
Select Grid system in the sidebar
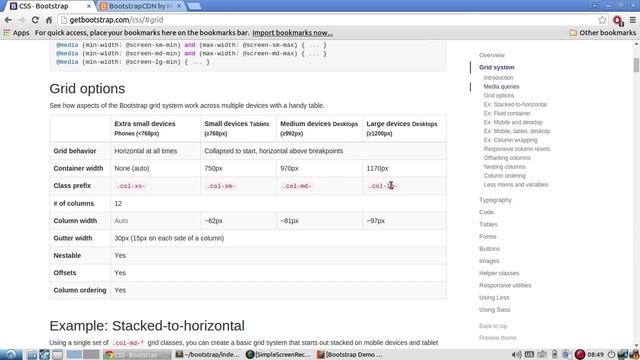(x=497, y=67)
